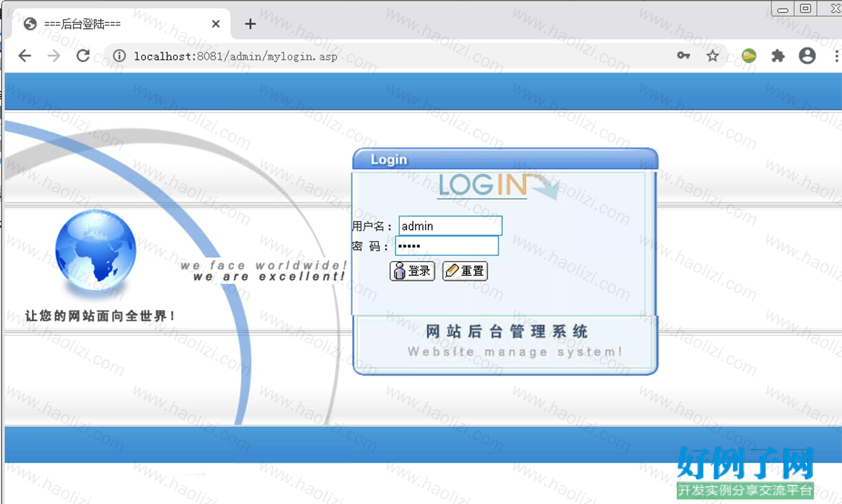Click the blue globe image
This screenshot has width=842, height=504.
[96, 251]
